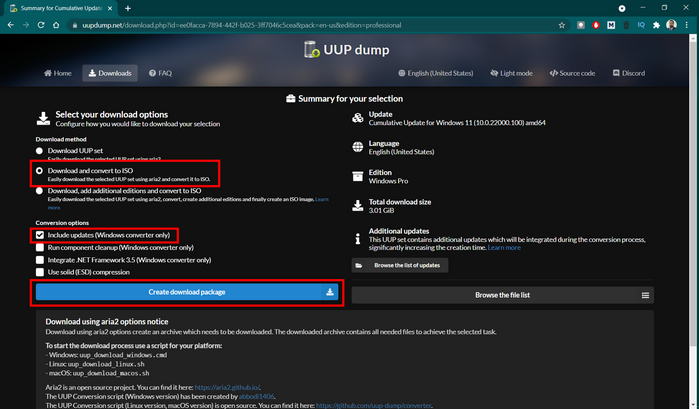
Task: Click the UUP dump logo
Action: (x=347, y=50)
